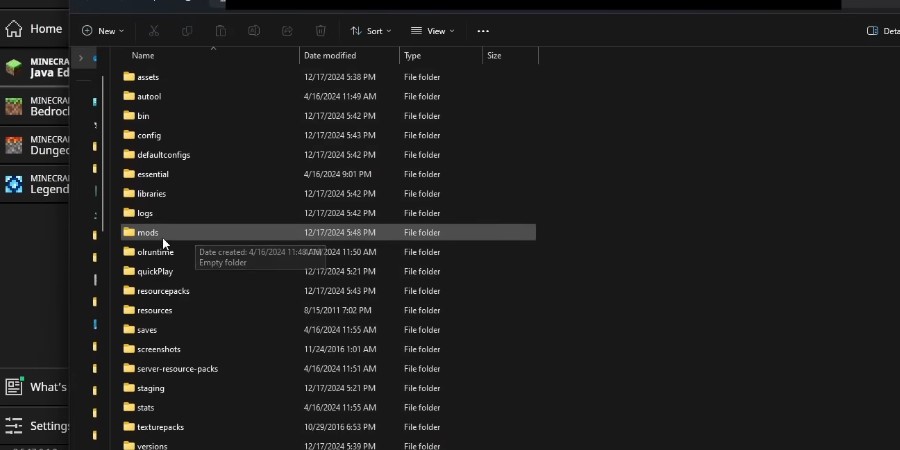Select the logs folder icon
The width and height of the screenshot is (900, 450).
[x=129, y=213]
